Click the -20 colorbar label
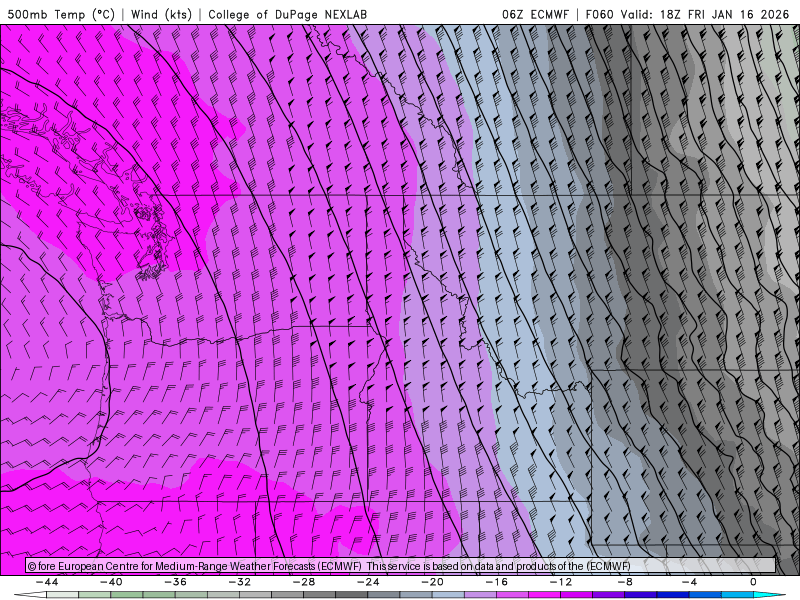800x600 pixels. pyautogui.click(x=433, y=582)
